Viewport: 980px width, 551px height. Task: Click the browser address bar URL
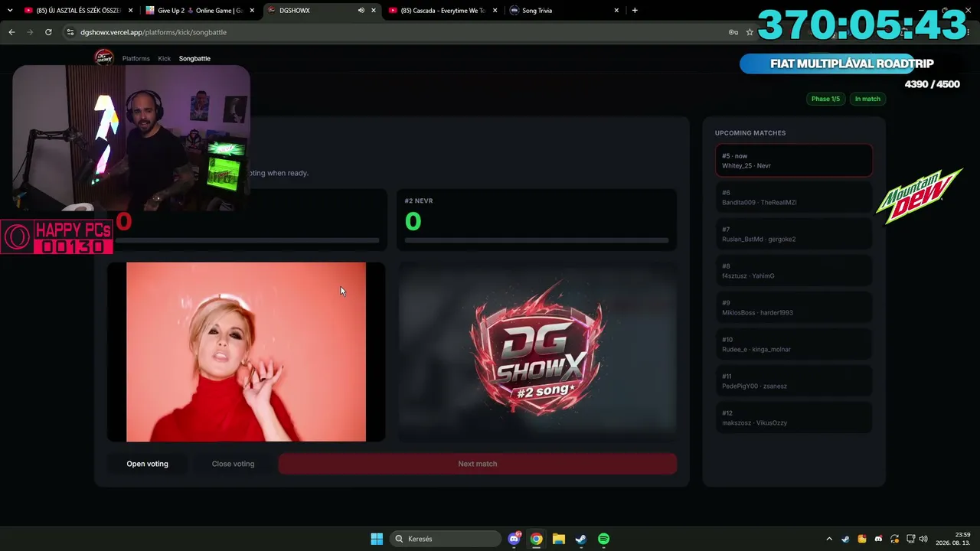point(153,32)
